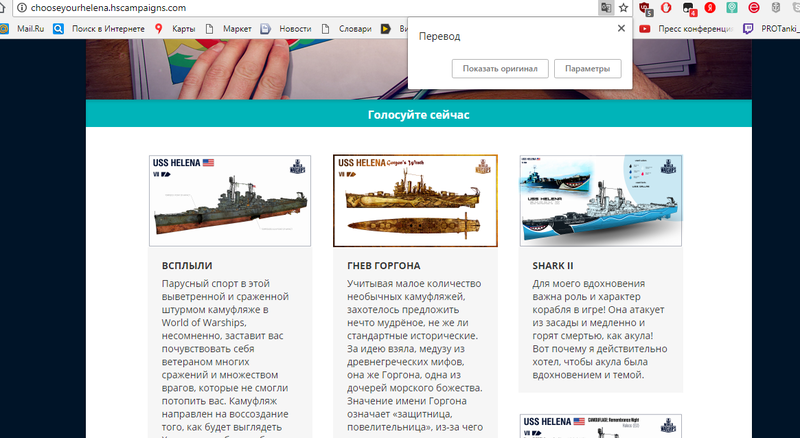The image size is (800, 438).
Task: Click the translate page icon in address bar
Action: click(606, 8)
